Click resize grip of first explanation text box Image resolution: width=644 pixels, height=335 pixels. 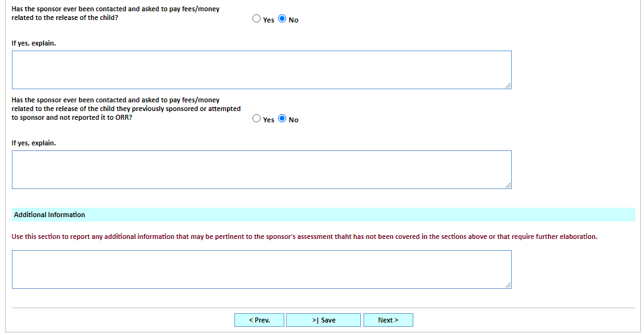(x=508, y=85)
